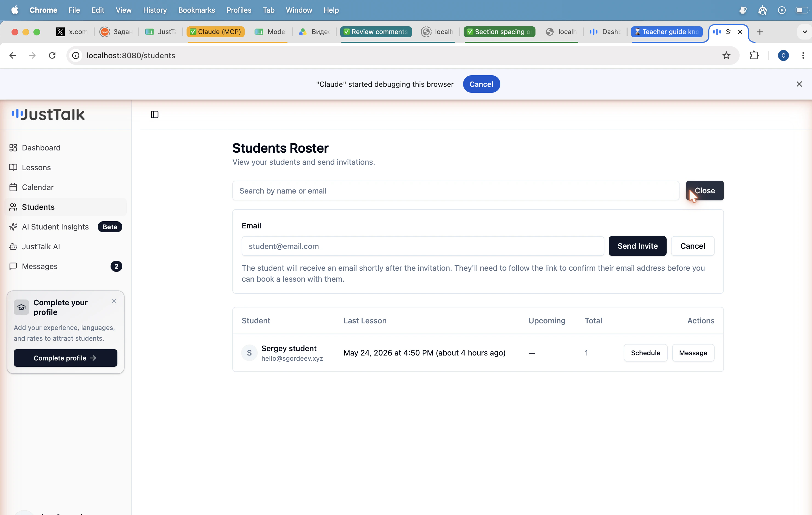Switch to the Dashboard browser tab
The width and height of the screenshot is (812, 515).
coord(605,32)
